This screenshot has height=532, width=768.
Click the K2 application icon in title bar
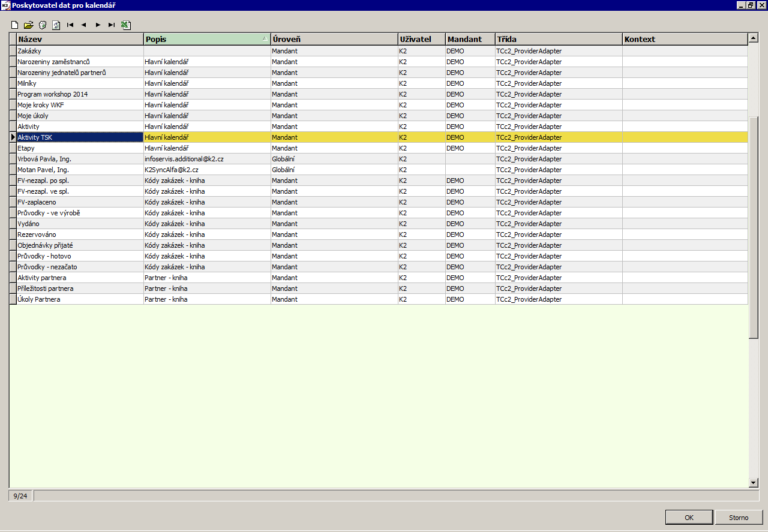(6, 5)
